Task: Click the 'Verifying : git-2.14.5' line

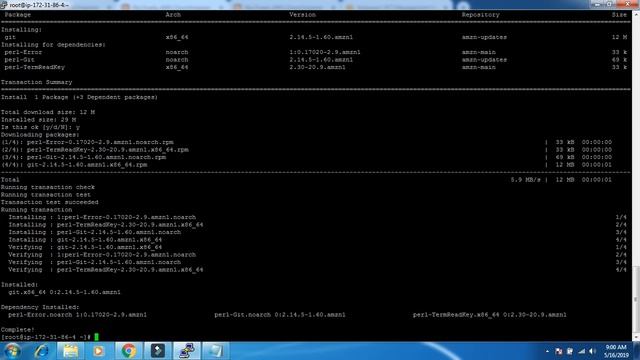Action: click(x=85, y=247)
